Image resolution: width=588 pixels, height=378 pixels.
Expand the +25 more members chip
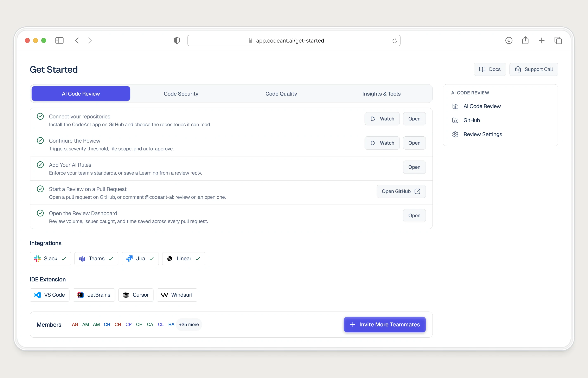coord(189,325)
